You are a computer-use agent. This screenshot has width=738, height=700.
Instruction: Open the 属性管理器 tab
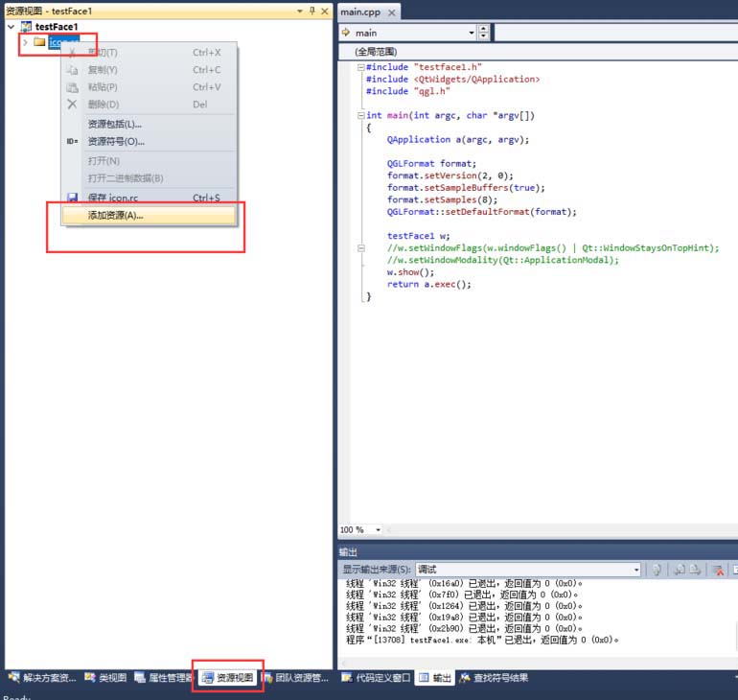(163, 678)
